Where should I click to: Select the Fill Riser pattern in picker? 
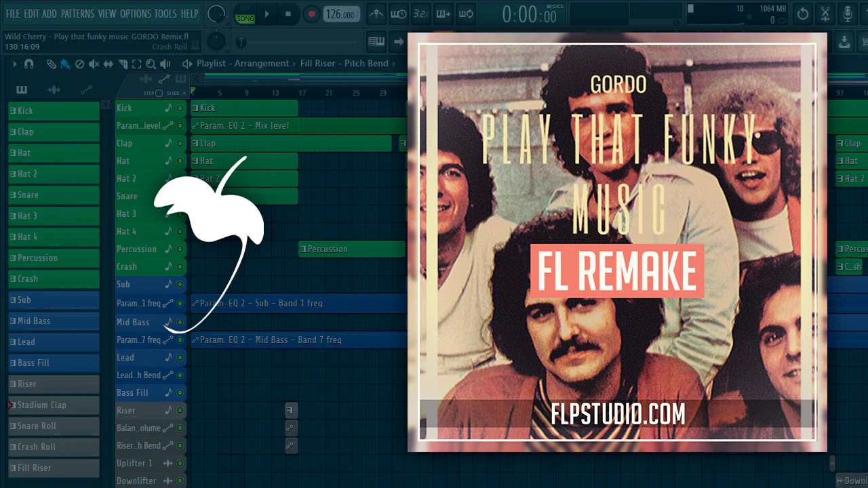pos(54,468)
